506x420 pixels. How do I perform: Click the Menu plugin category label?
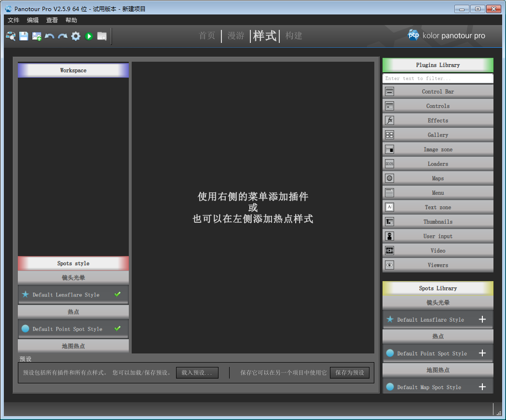click(438, 192)
